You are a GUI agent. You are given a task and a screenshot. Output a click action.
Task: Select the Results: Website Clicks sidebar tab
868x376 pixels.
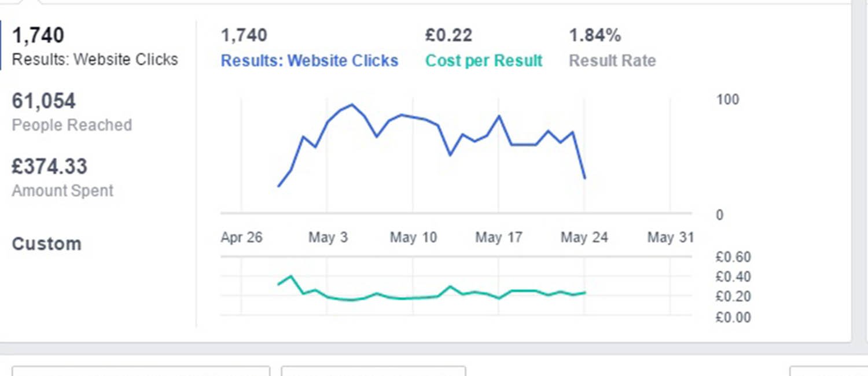pos(95,46)
